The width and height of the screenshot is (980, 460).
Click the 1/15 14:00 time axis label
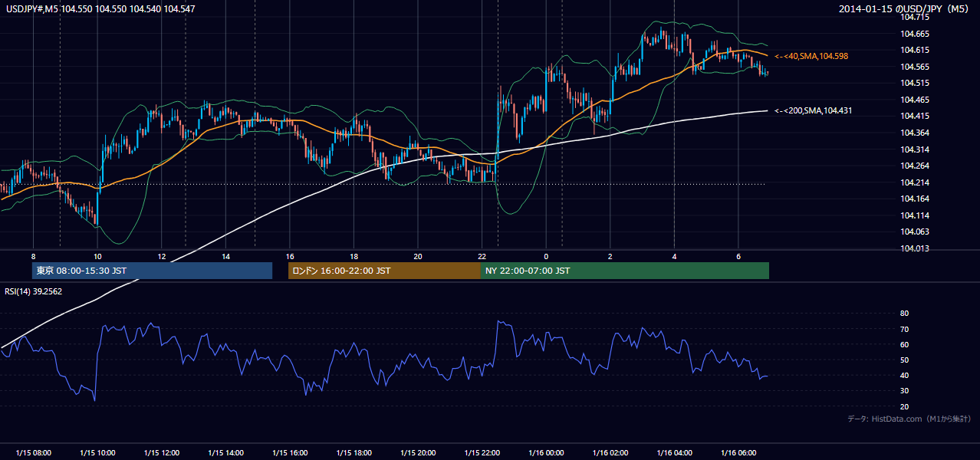225,453
